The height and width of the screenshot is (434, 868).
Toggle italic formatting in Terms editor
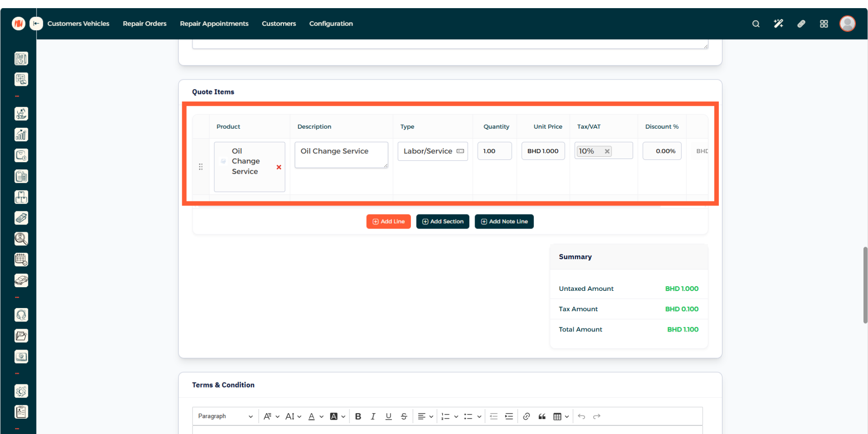[373, 416]
